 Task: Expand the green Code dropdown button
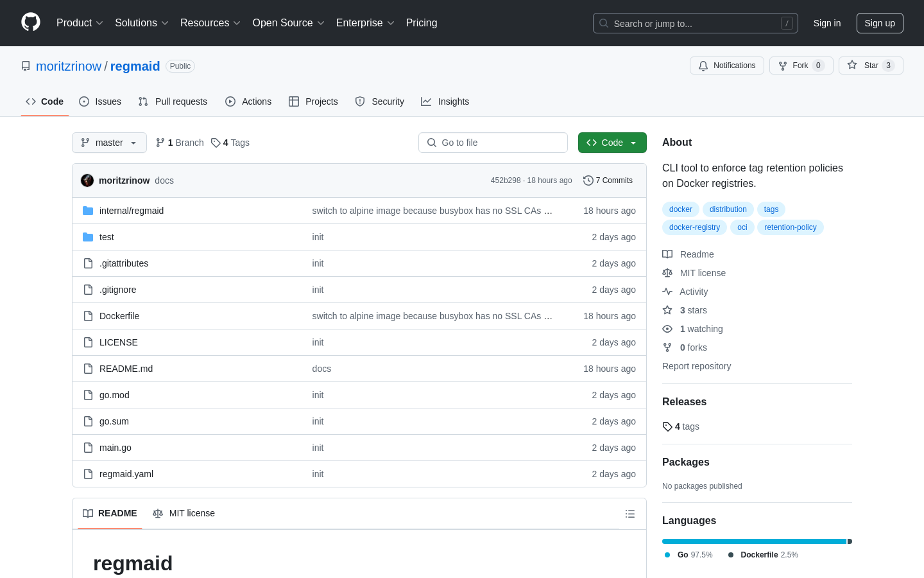[612, 143]
